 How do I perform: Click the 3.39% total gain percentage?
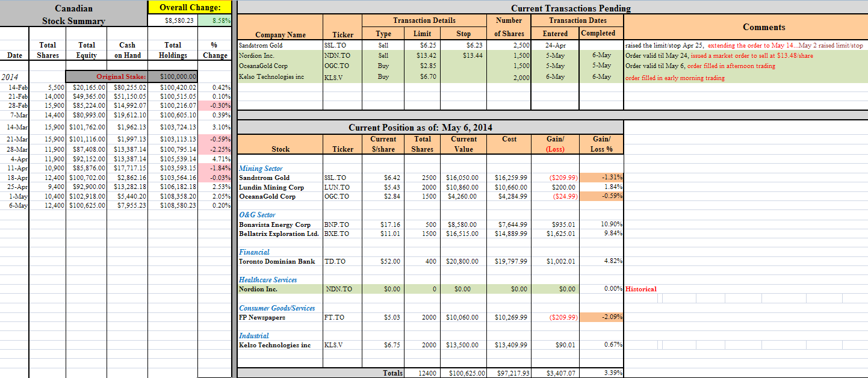pyautogui.click(x=602, y=373)
